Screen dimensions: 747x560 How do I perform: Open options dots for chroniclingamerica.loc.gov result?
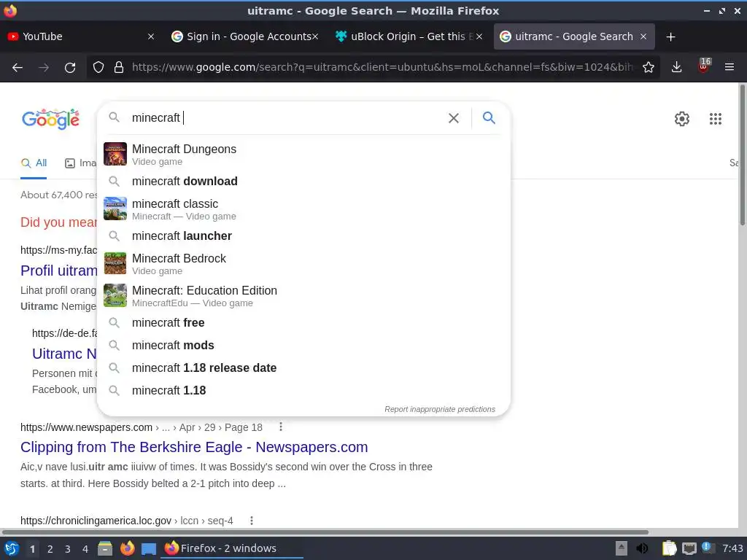(x=252, y=521)
